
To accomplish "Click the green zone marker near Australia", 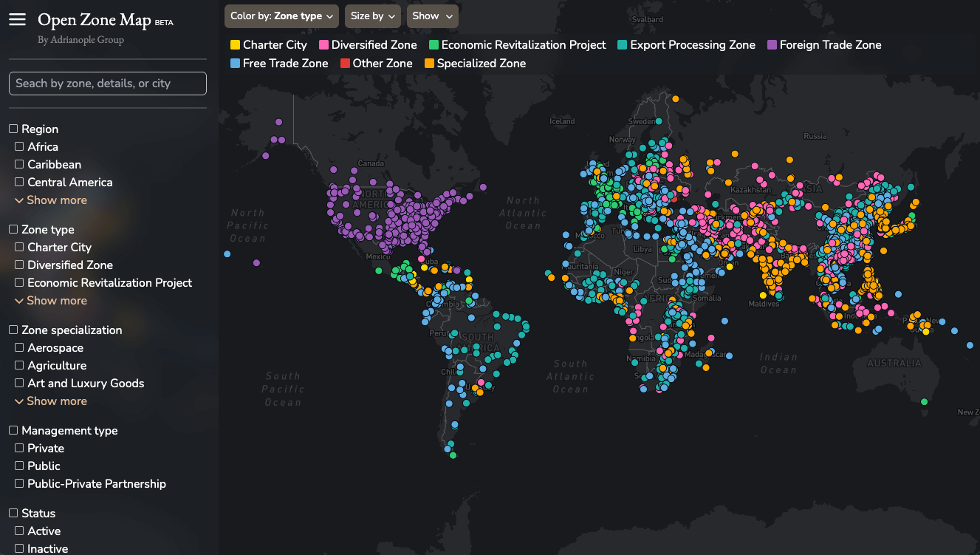I will click(x=923, y=401).
